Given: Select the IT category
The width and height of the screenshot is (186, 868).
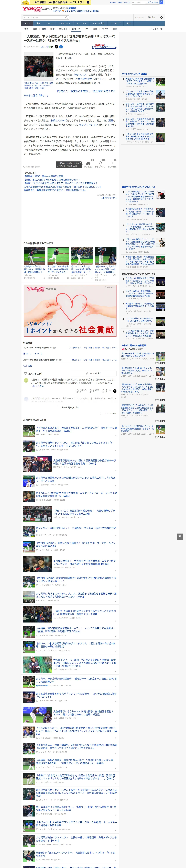Looking at the screenshot, I should (x=86, y=29).
